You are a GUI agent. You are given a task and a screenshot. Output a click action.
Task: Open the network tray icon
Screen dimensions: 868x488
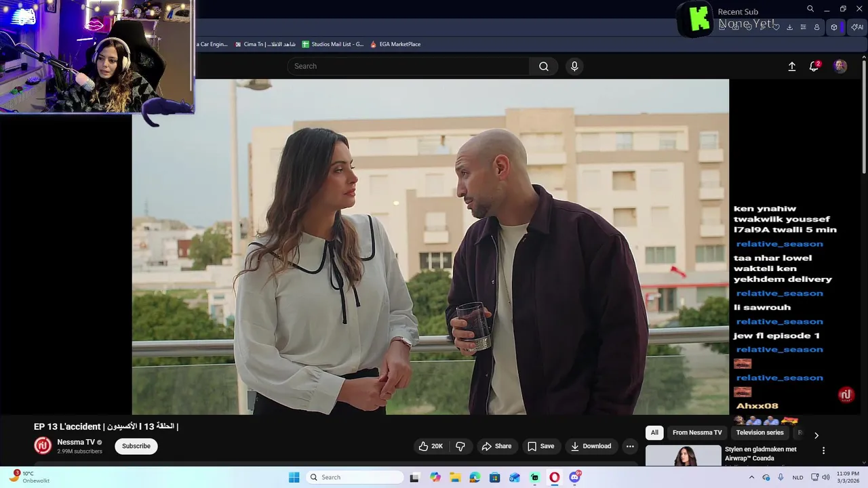click(x=815, y=477)
